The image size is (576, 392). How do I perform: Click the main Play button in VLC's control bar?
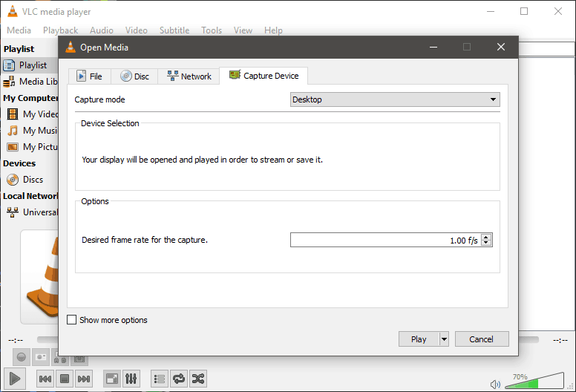tap(15, 379)
